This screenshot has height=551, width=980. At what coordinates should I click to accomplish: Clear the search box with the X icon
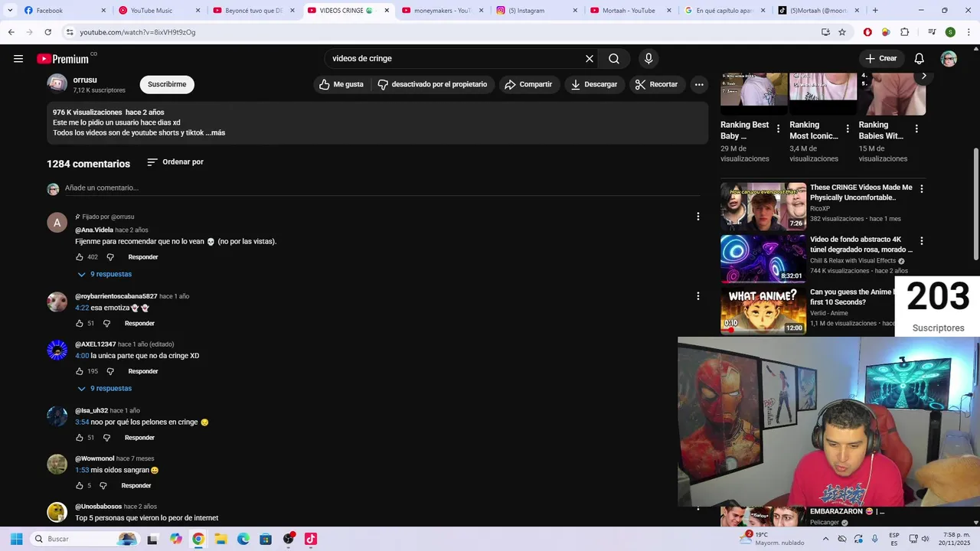pyautogui.click(x=590, y=59)
